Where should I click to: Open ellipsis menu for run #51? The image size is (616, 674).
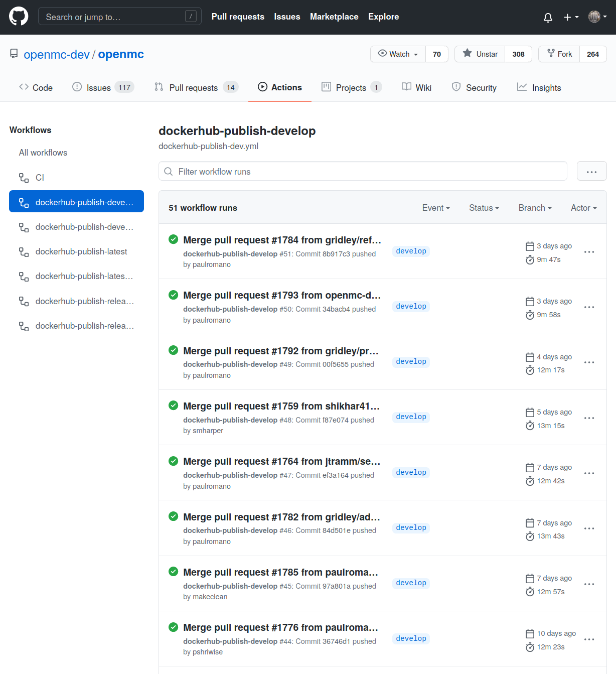[x=589, y=251]
